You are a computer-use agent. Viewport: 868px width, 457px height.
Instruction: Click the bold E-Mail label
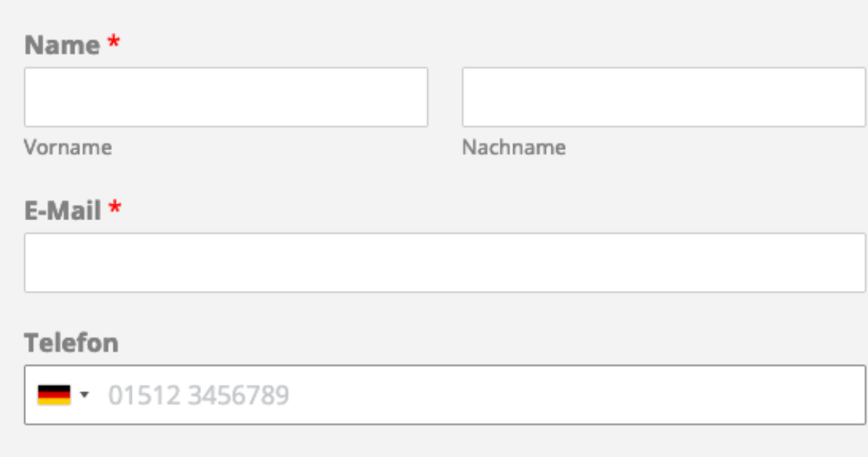click(x=62, y=210)
